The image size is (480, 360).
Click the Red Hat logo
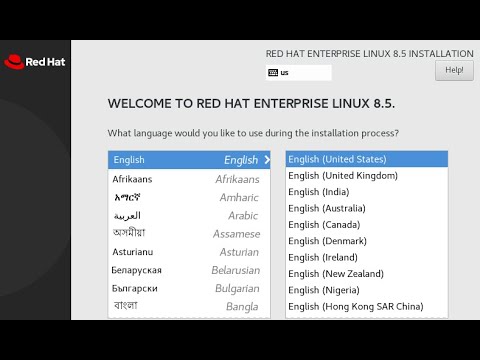click(x=35, y=62)
